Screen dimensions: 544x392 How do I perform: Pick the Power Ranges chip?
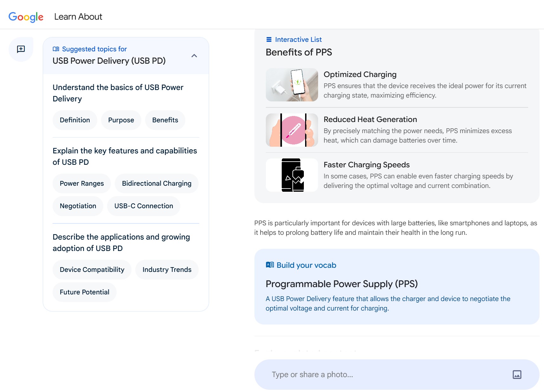[x=82, y=183]
